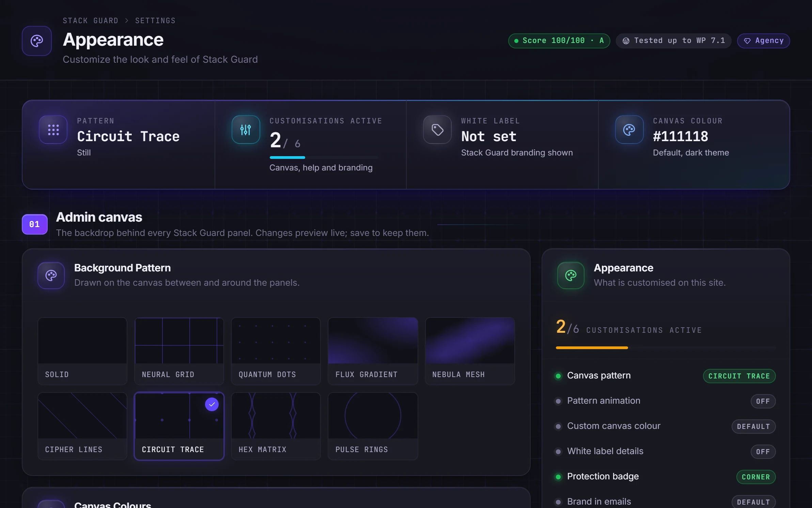812x508 pixels.
Task: Toggle the White label details OFF pill
Action: coord(763,452)
